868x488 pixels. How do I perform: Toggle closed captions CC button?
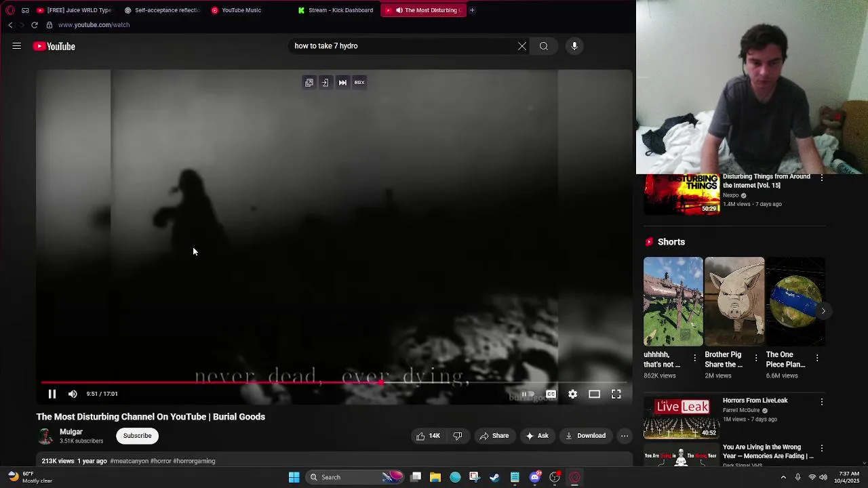coord(551,394)
